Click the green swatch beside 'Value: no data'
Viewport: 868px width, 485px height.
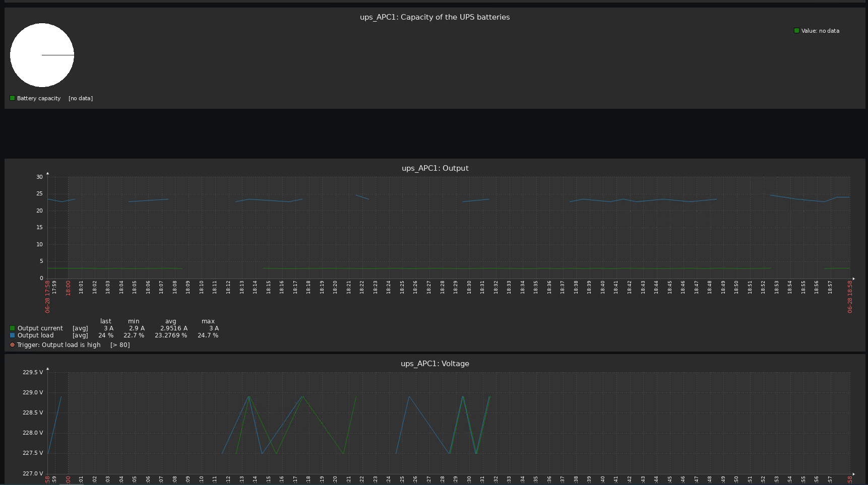796,31
